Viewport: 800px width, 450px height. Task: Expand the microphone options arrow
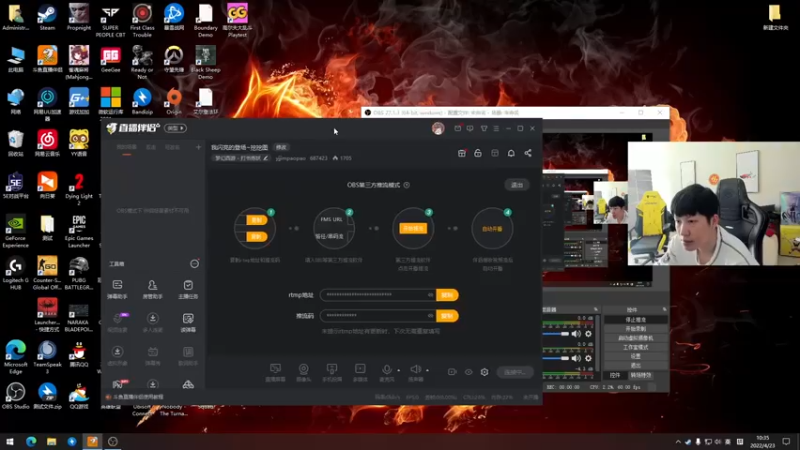point(398,370)
